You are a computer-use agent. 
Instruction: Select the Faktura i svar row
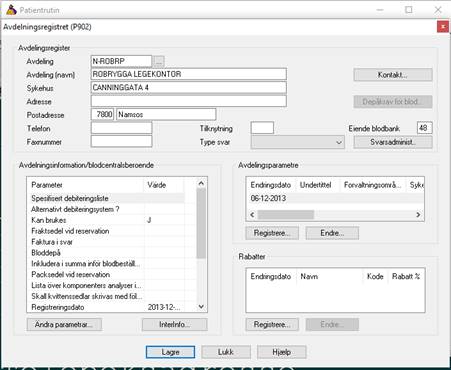107,242
